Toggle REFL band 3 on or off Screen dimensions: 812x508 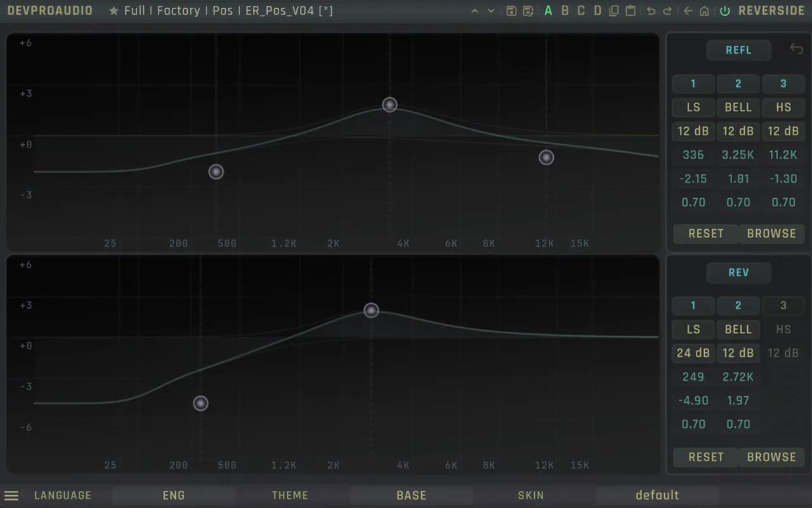point(783,84)
